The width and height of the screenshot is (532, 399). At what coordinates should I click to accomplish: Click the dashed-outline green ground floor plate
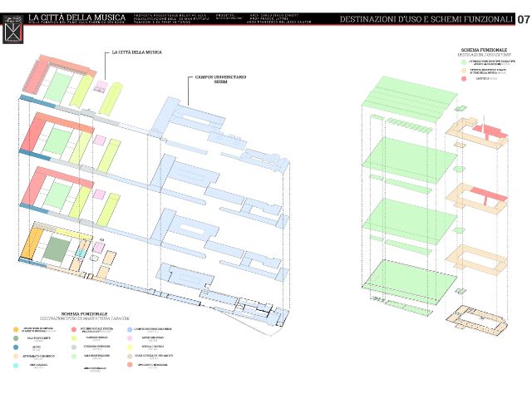coord(409,282)
